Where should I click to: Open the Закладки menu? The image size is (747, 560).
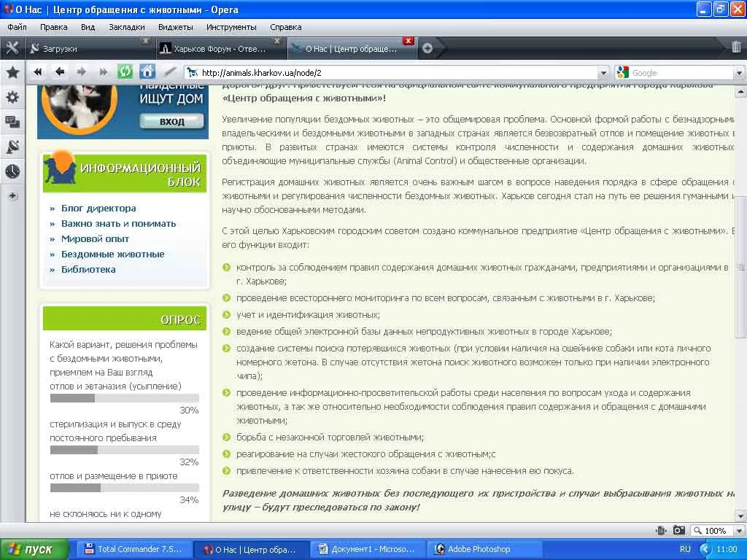(x=127, y=27)
